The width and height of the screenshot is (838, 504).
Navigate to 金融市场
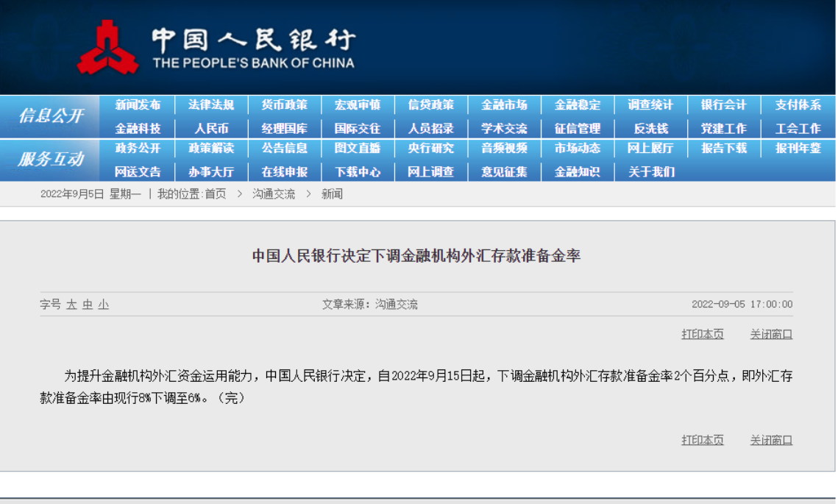coord(504,104)
